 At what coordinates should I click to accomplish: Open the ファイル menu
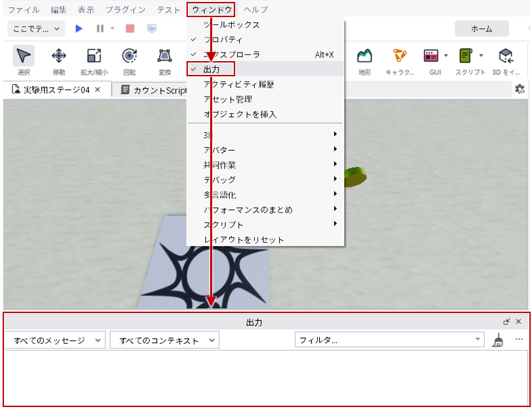[x=24, y=9]
